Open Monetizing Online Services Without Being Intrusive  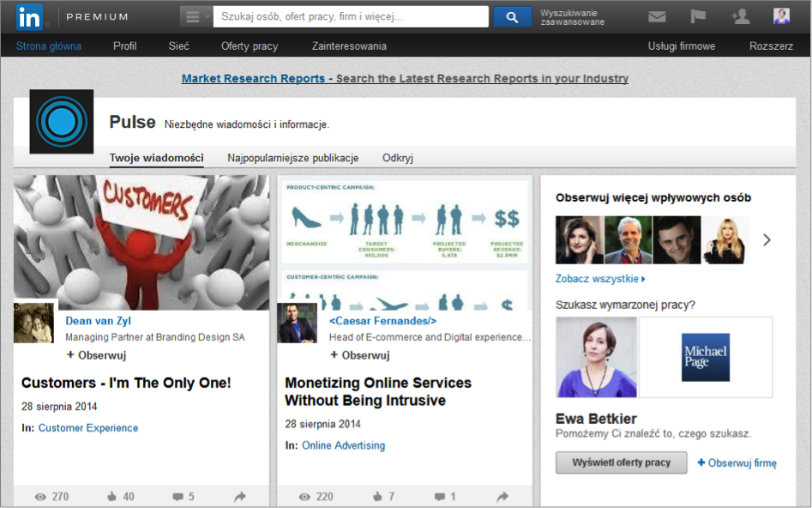(378, 391)
